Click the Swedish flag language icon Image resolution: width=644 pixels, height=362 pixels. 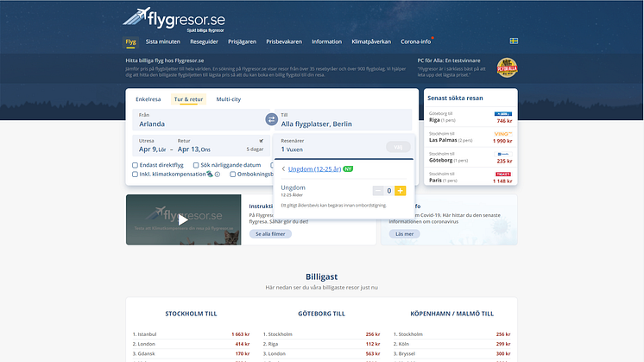(x=513, y=41)
